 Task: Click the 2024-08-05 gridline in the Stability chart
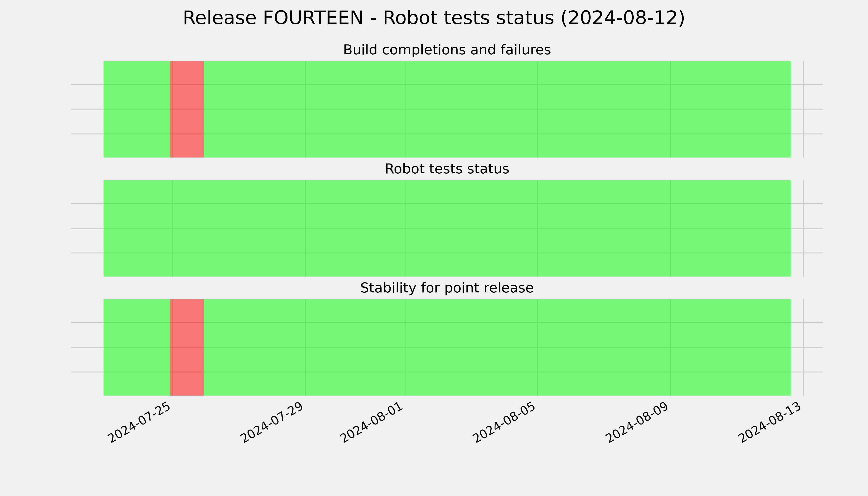click(538, 347)
